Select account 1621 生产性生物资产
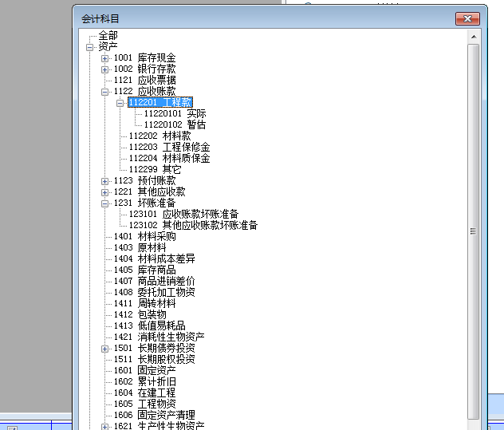Image resolution: width=504 pixels, height=430 pixels. [159, 425]
